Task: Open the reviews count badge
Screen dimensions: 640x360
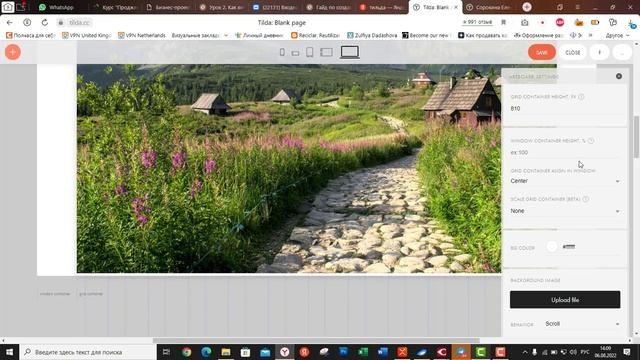Action: 478,22
